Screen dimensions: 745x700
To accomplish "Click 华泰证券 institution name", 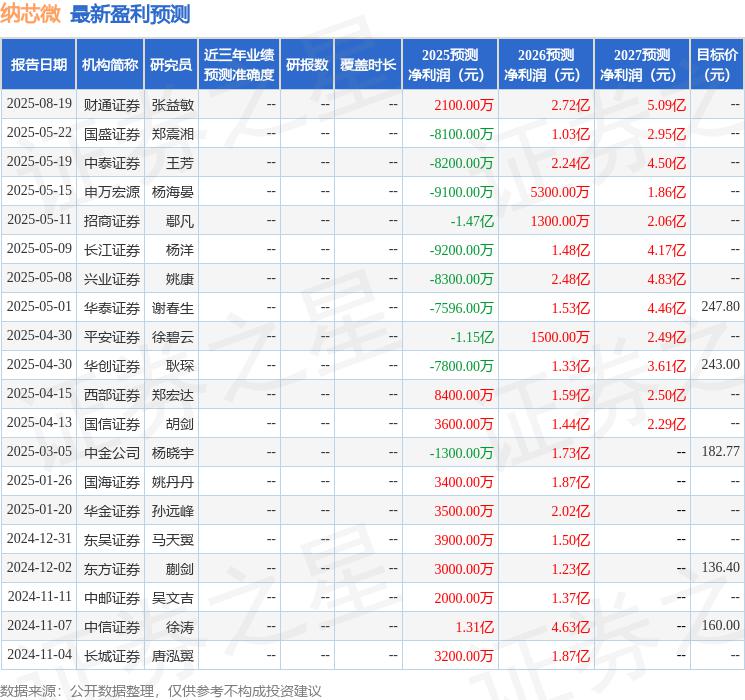I will coord(112,308).
